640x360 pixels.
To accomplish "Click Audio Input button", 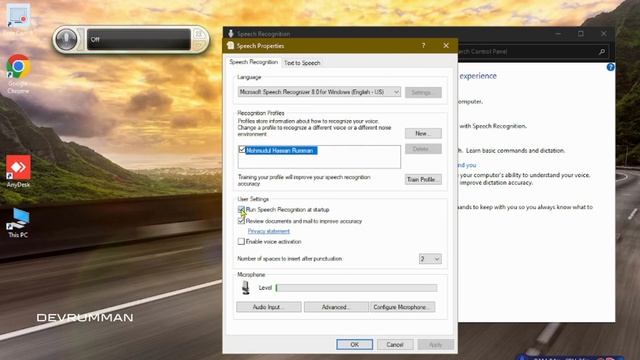I will 269,307.
